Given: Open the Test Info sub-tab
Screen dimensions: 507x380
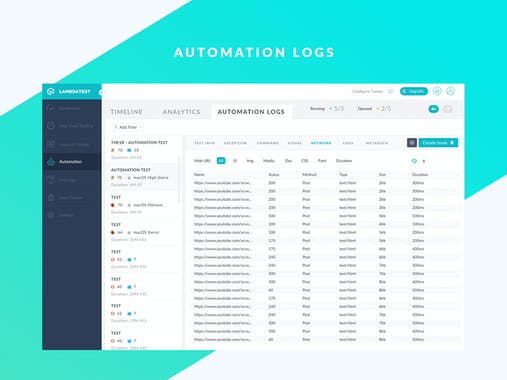Looking at the screenshot, I should (x=204, y=143).
